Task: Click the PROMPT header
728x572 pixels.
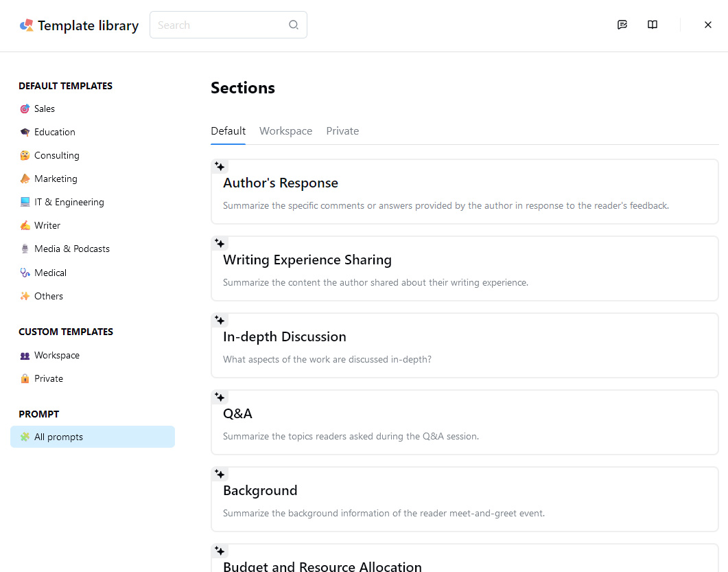Action: pyautogui.click(x=39, y=414)
